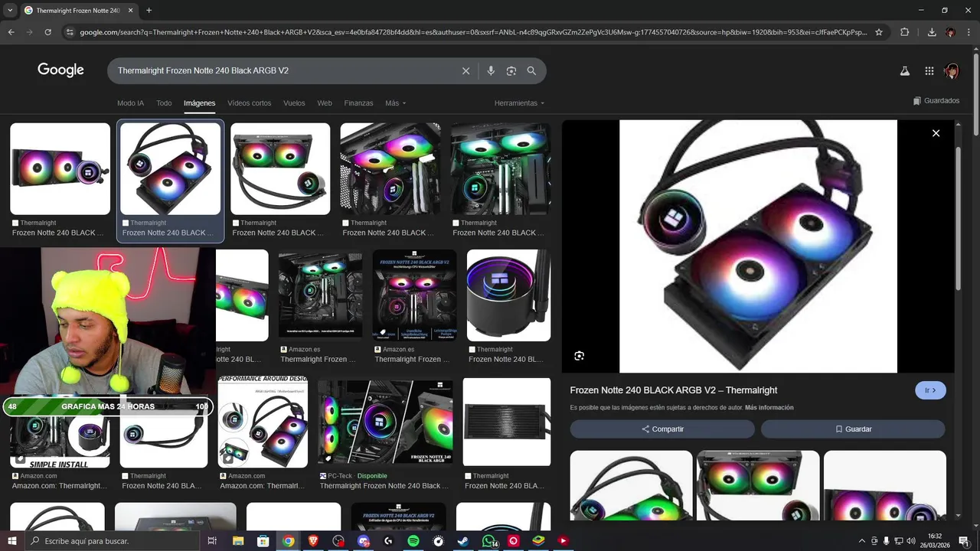Open Windows notification center icon
This screenshot has width=980, height=551.
pyautogui.click(x=964, y=541)
